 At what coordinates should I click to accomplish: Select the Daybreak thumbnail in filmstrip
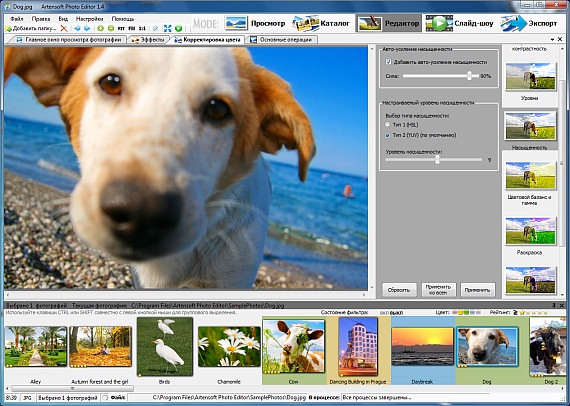coord(423,347)
